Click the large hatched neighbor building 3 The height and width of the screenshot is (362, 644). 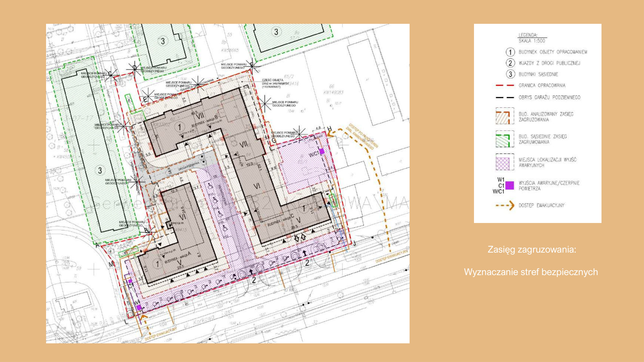click(100, 170)
